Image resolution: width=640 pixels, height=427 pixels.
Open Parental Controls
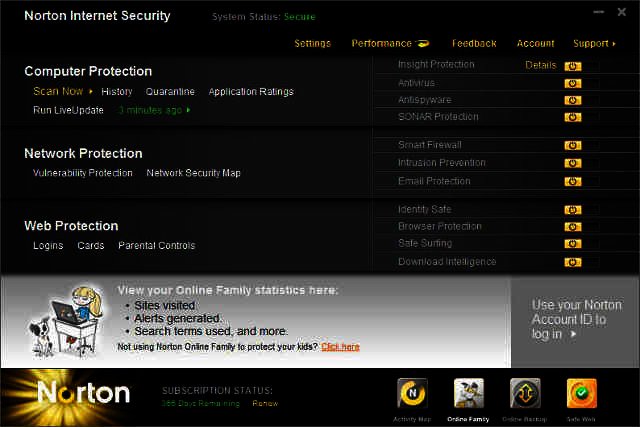[157, 246]
